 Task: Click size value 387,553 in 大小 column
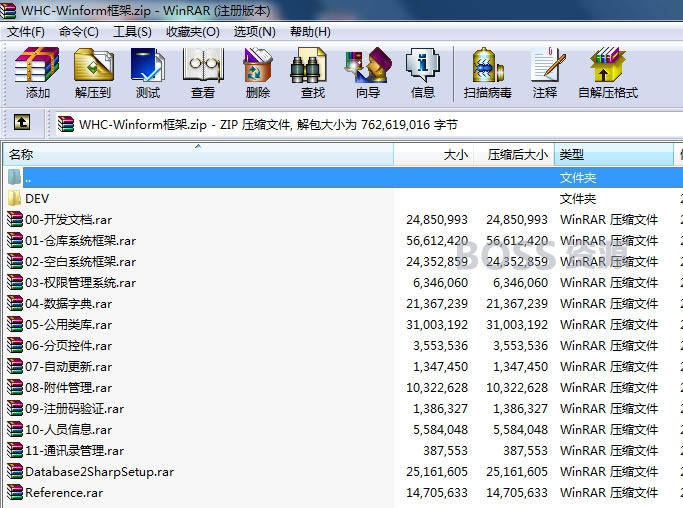[446, 450]
